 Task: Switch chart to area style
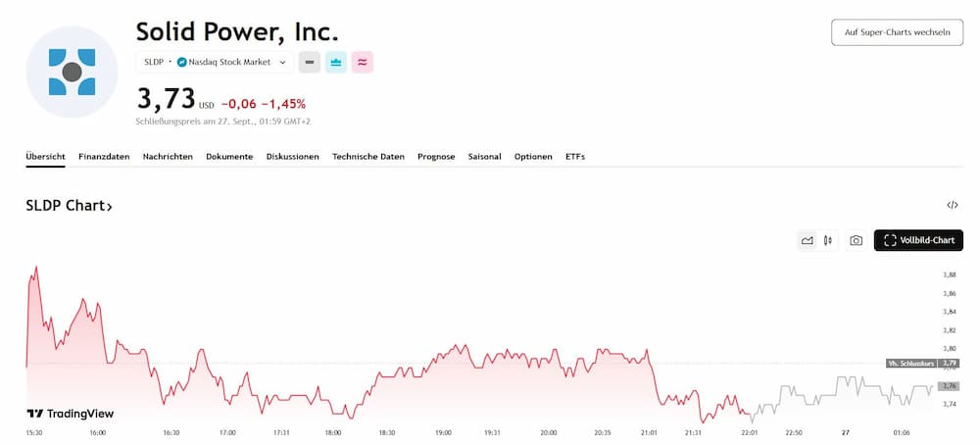pyautogui.click(x=807, y=240)
